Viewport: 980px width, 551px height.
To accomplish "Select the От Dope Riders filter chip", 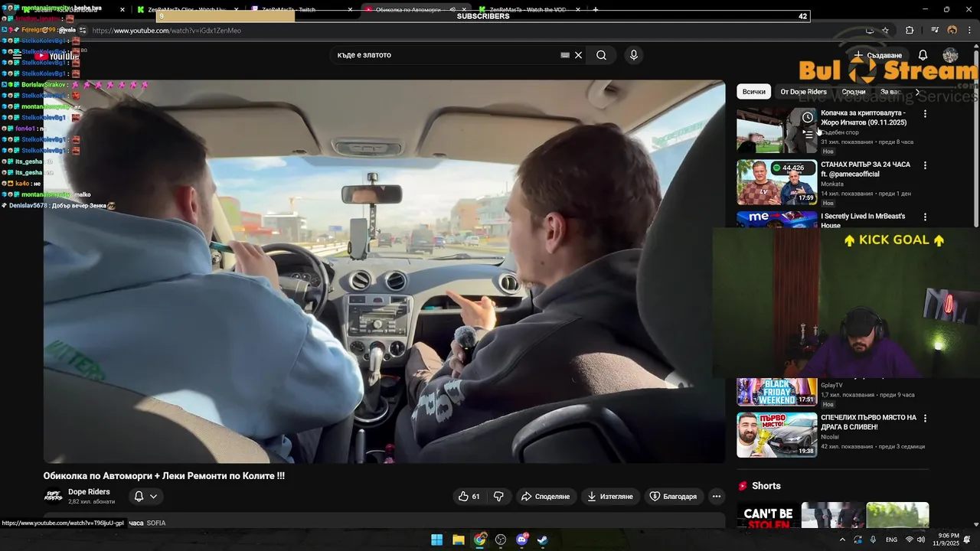I will (803, 92).
